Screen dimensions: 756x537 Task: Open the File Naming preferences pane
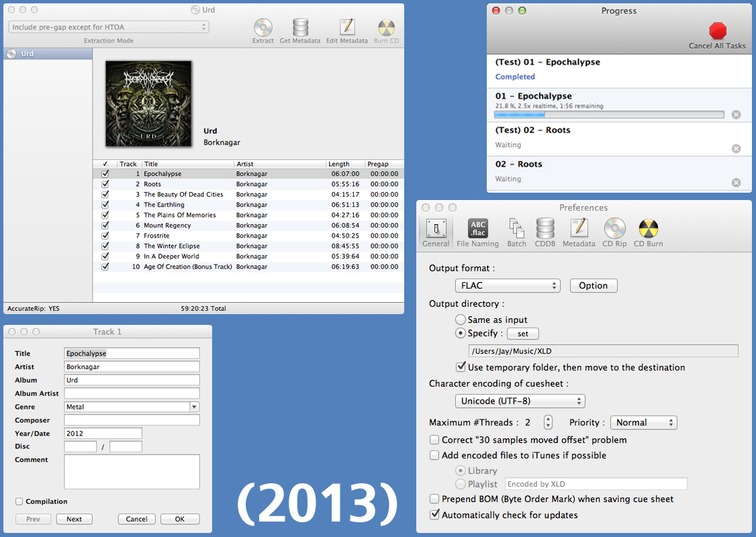[477, 230]
